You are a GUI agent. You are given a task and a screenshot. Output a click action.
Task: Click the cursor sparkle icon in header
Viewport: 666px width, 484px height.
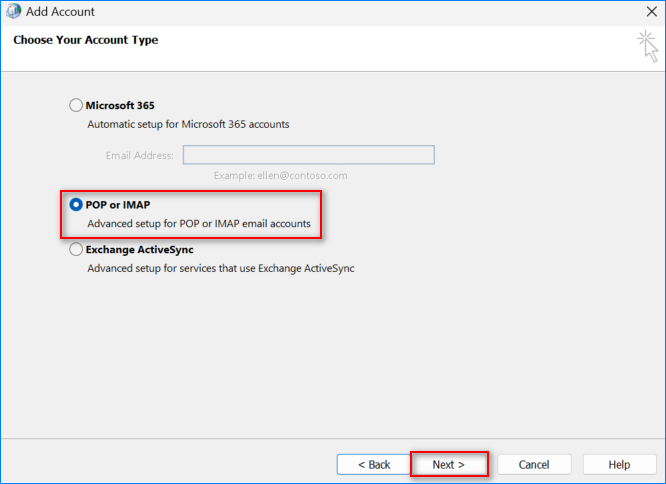click(648, 47)
